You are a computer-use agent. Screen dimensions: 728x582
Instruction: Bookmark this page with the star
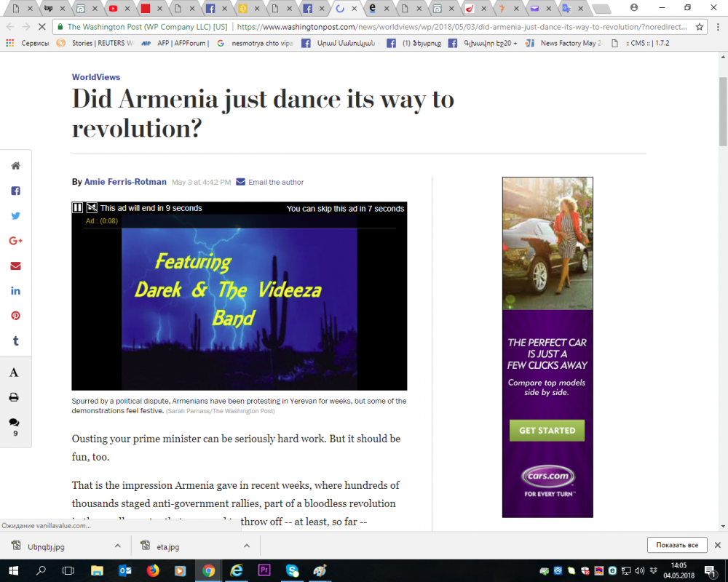point(699,27)
